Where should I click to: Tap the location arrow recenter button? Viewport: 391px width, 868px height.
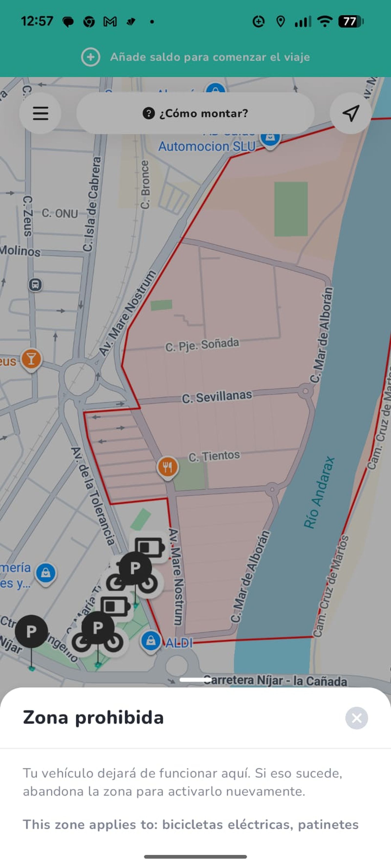(x=350, y=113)
